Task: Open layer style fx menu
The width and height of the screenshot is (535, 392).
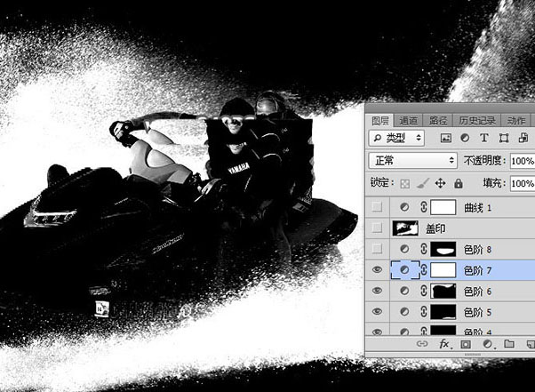Action: pyautogui.click(x=444, y=344)
